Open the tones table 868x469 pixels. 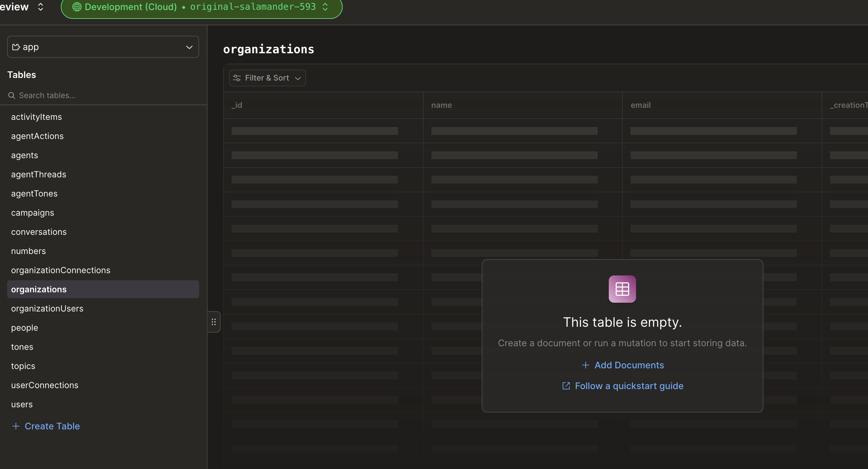103,347
